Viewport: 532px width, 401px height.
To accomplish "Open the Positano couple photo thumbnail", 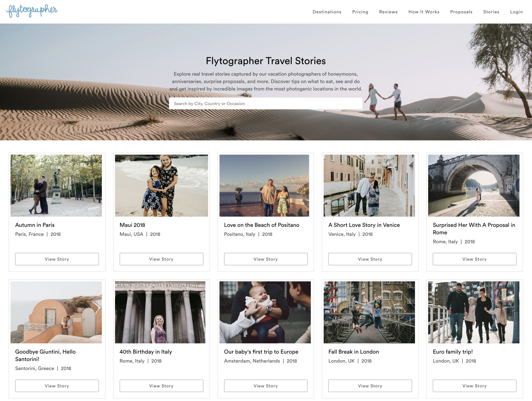I will tap(264, 186).
